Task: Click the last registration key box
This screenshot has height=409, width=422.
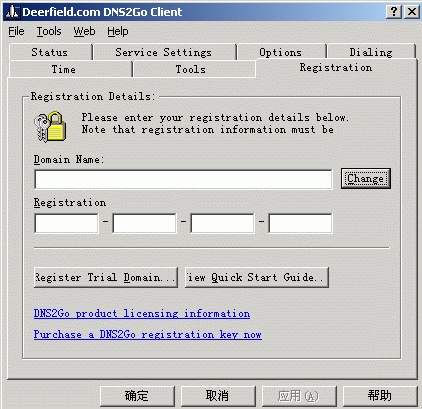Action: (x=300, y=223)
